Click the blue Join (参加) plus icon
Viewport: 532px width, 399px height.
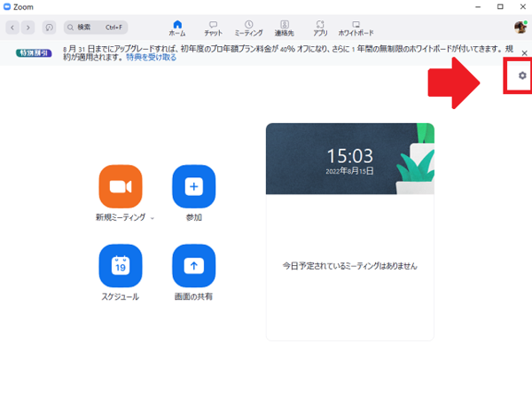click(193, 186)
